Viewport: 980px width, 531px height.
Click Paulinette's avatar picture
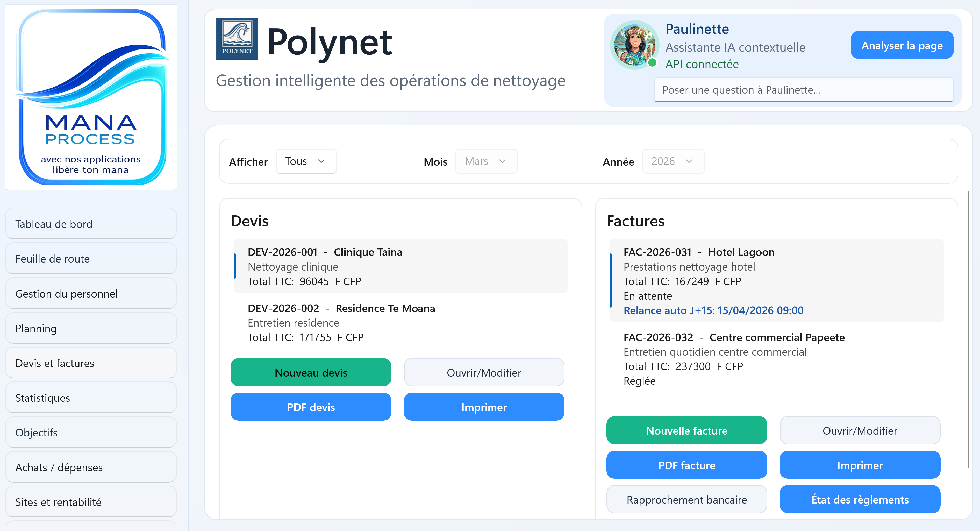pos(634,45)
